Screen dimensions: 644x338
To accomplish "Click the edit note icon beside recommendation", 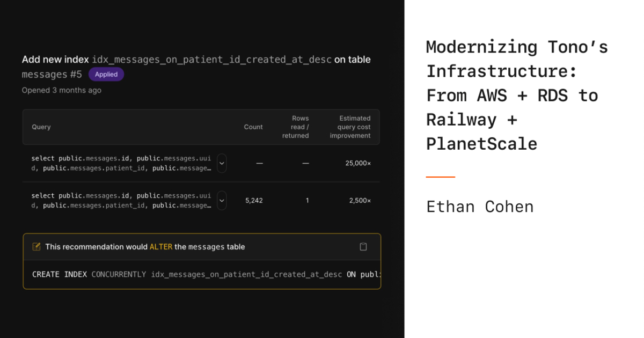I will 36,247.
